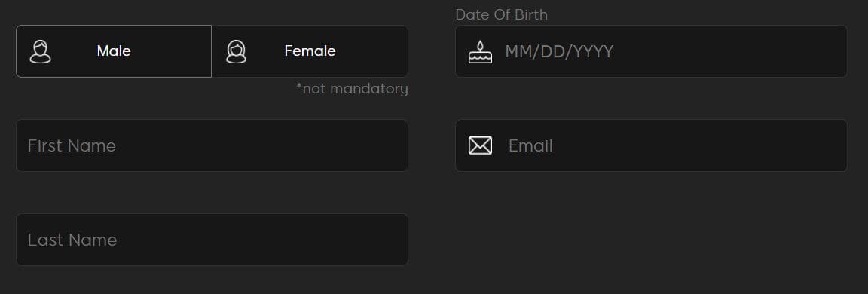
Task: Click the "Male" text label
Action: coord(114,51)
